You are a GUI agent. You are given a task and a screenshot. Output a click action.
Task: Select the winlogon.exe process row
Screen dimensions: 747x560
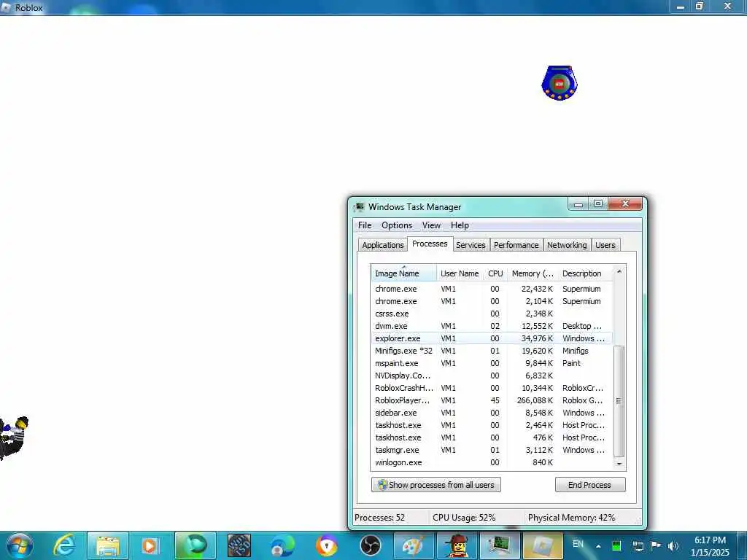coord(492,462)
